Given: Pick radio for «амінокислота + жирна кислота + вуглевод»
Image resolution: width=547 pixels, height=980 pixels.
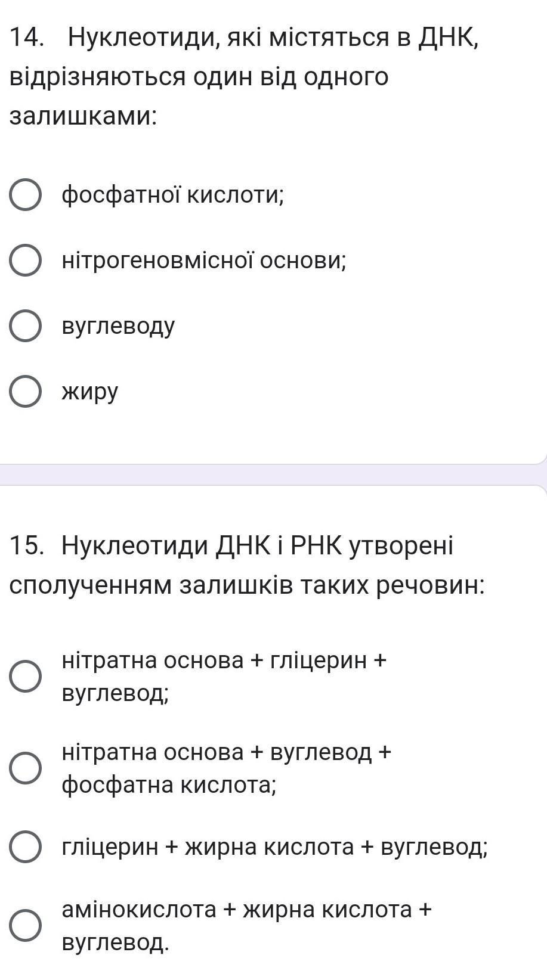Looking at the screenshot, I should point(25,925).
